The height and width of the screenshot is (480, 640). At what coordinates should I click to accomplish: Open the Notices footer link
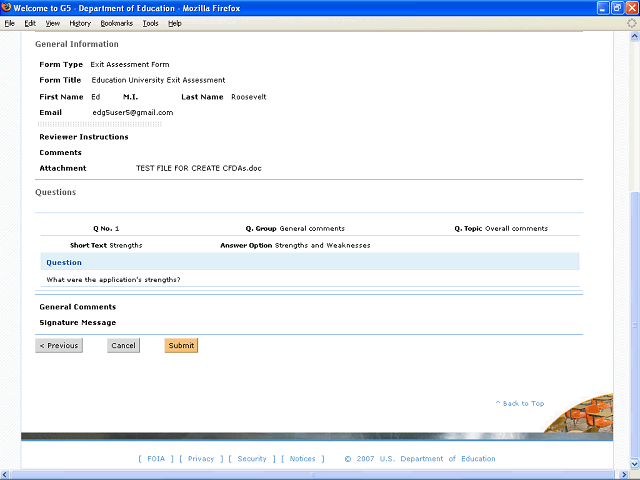[x=302, y=458]
